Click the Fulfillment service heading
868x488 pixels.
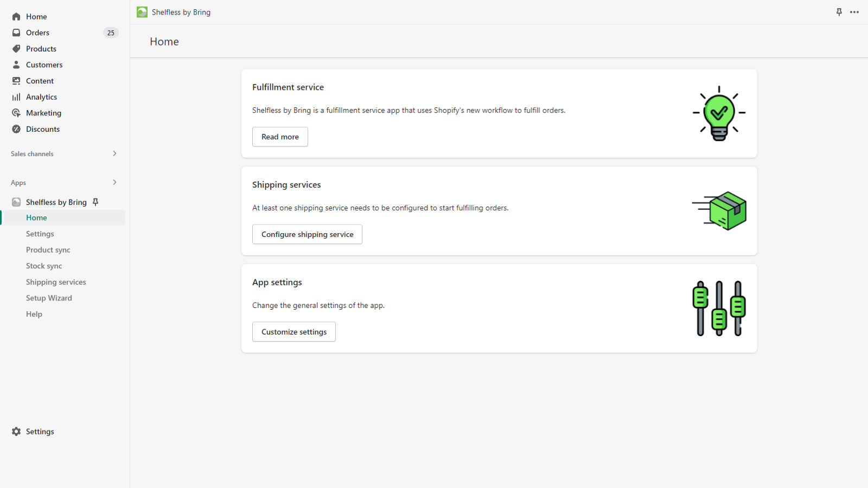(288, 87)
